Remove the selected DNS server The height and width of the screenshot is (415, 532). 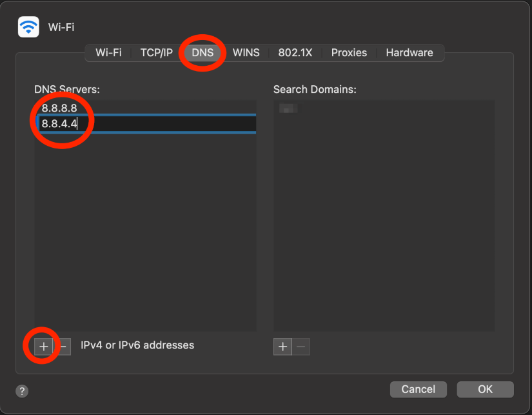[63, 346]
